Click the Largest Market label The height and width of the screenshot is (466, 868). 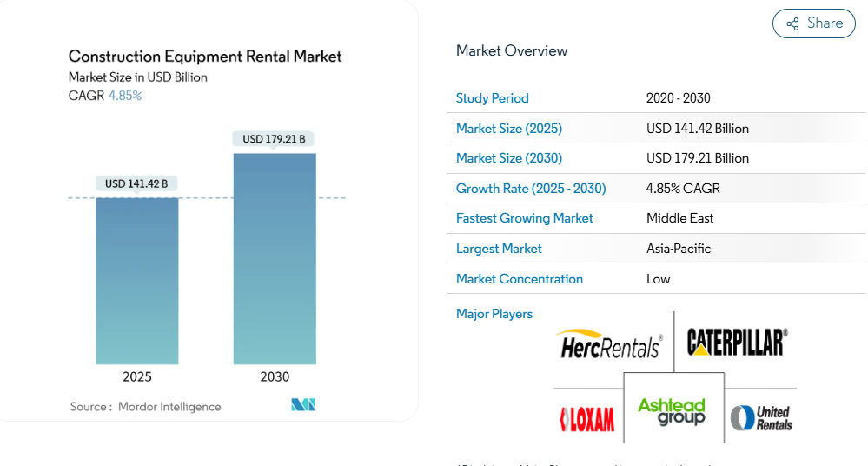point(499,249)
